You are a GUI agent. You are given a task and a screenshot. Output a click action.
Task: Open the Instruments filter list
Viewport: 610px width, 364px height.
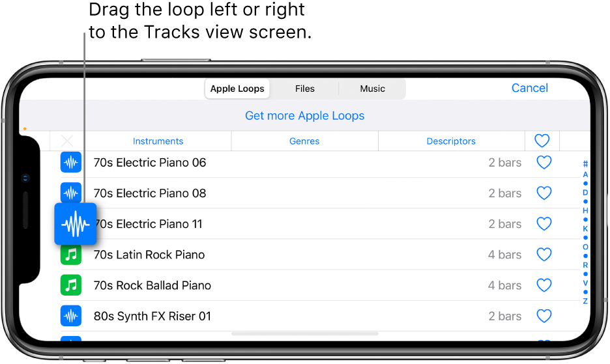click(158, 141)
